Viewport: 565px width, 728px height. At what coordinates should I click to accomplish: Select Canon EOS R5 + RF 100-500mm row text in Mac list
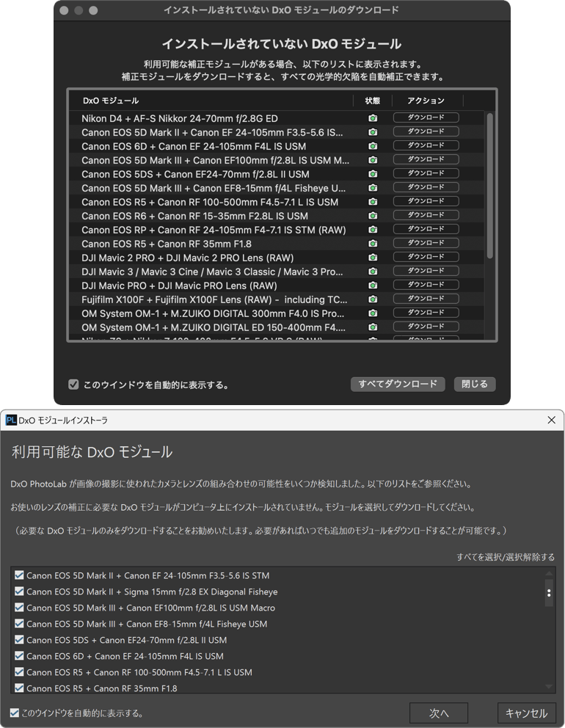[x=210, y=202]
